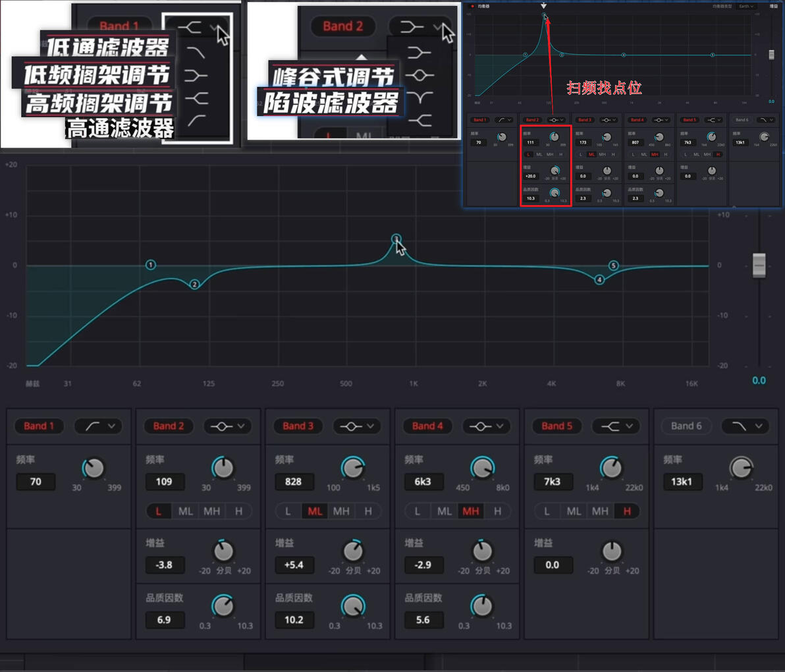Click node 4 on the main EQ curve
The width and height of the screenshot is (785, 672).
pyautogui.click(x=599, y=279)
